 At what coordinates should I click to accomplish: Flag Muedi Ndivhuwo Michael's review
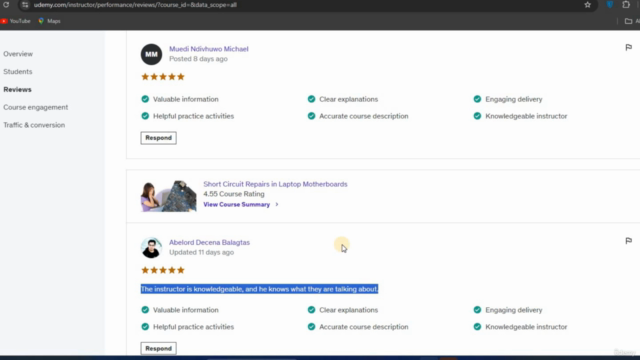[x=629, y=48]
